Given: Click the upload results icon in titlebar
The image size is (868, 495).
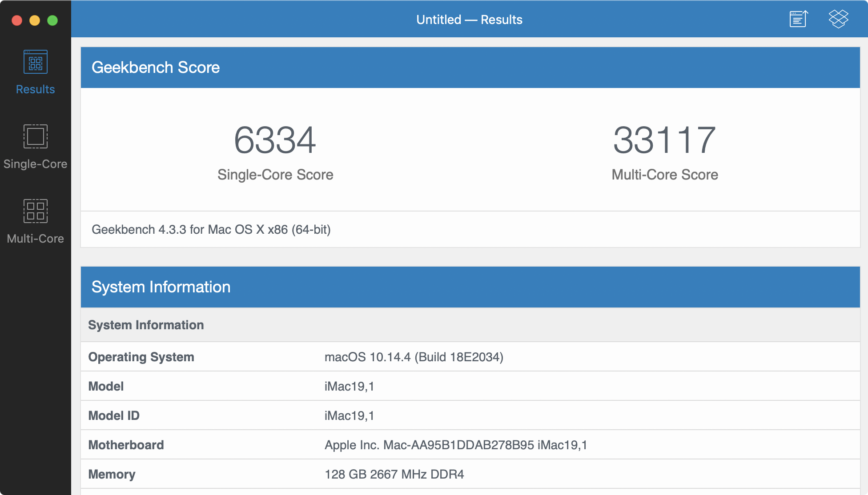Looking at the screenshot, I should tap(799, 19).
